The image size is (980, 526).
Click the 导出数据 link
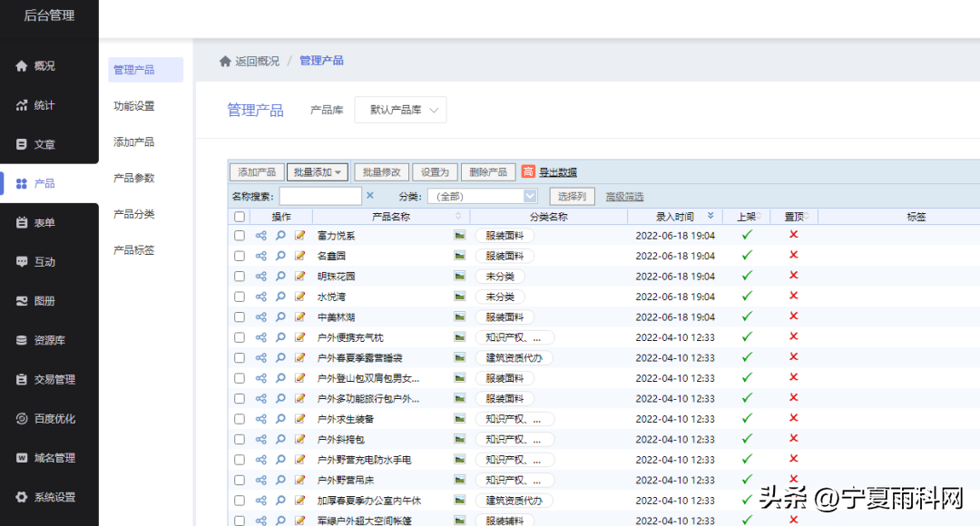(x=557, y=172)
